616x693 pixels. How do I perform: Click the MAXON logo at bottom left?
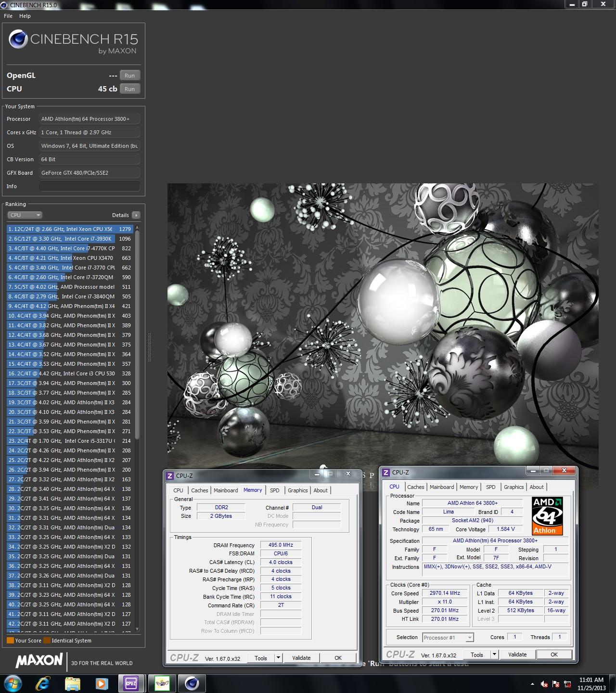coord(39,661)
